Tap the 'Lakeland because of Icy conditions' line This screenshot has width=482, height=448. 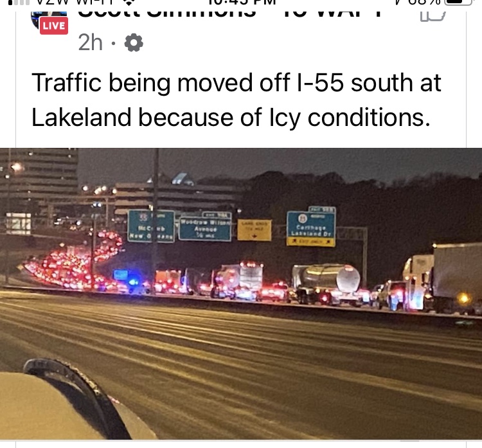pos(231,118)
